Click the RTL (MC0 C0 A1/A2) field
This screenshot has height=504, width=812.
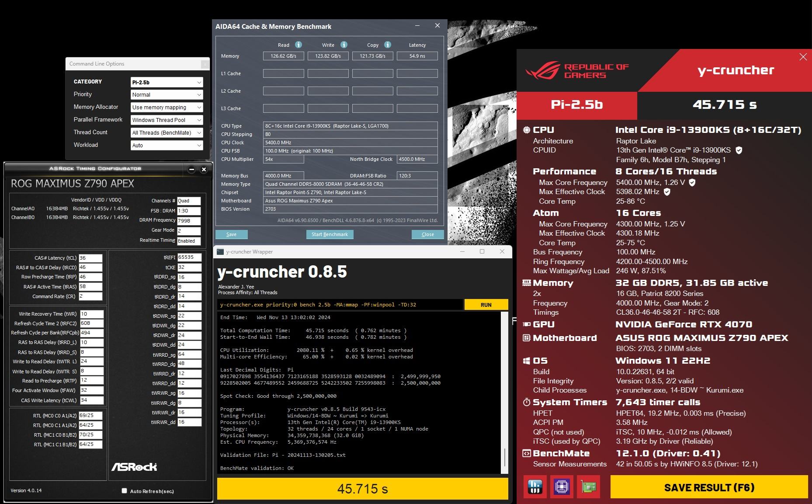click(90, 416)
